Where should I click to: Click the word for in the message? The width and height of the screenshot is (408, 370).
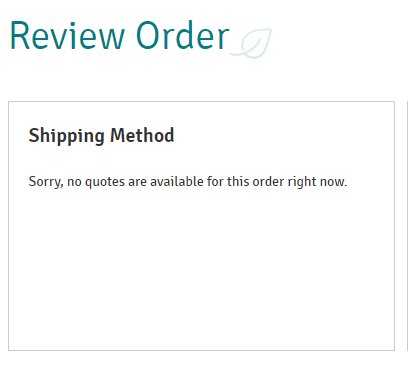215,181
